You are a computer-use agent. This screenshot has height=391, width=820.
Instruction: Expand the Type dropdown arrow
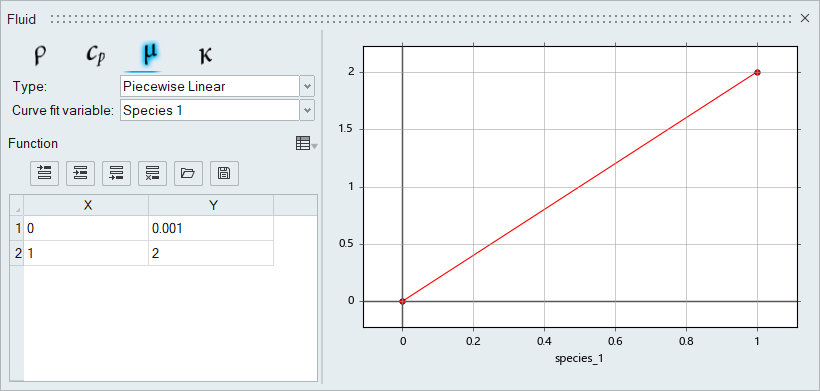click(308, 86)
